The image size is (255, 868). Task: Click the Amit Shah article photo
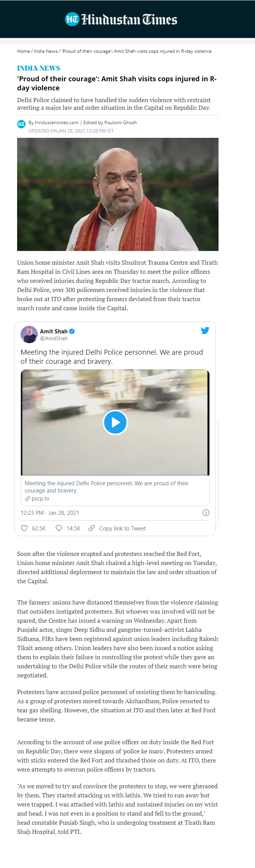[x=118, y=194]
